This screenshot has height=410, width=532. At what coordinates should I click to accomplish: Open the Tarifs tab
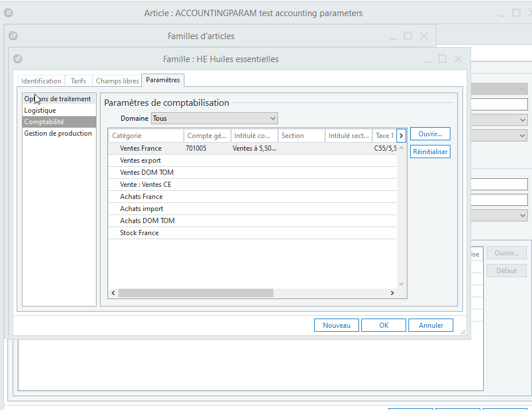click(78, 81)
